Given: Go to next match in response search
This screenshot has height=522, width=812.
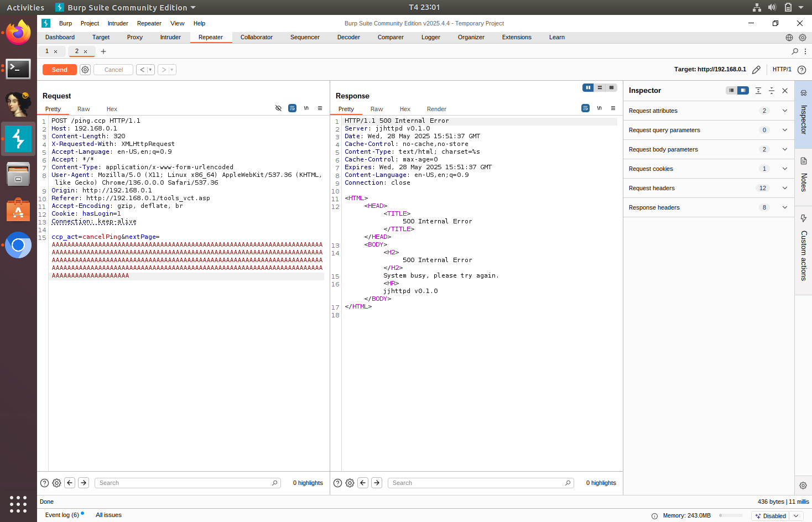Looking at the screenshot, I should pos(377,483).
